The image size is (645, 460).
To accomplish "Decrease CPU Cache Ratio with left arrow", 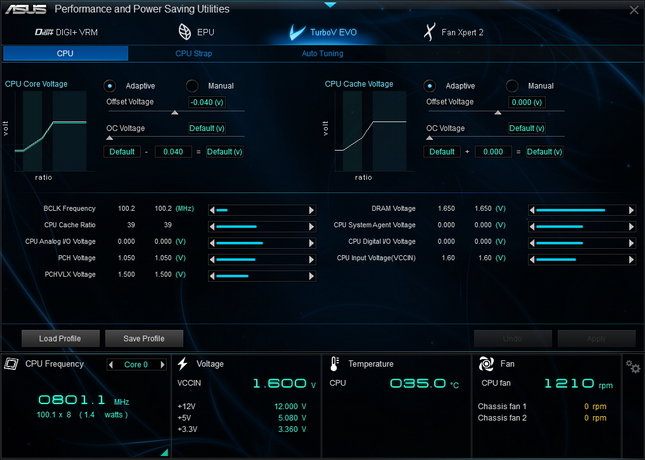I will point(212,227).
